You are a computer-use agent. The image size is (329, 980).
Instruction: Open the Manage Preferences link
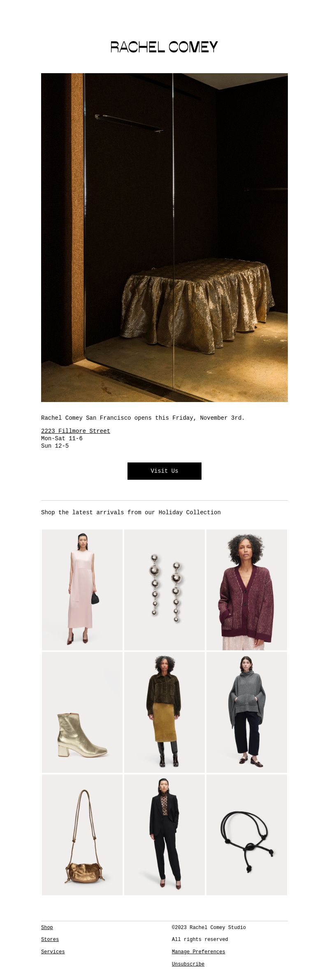pyautogui.click(x=199, y=952)
